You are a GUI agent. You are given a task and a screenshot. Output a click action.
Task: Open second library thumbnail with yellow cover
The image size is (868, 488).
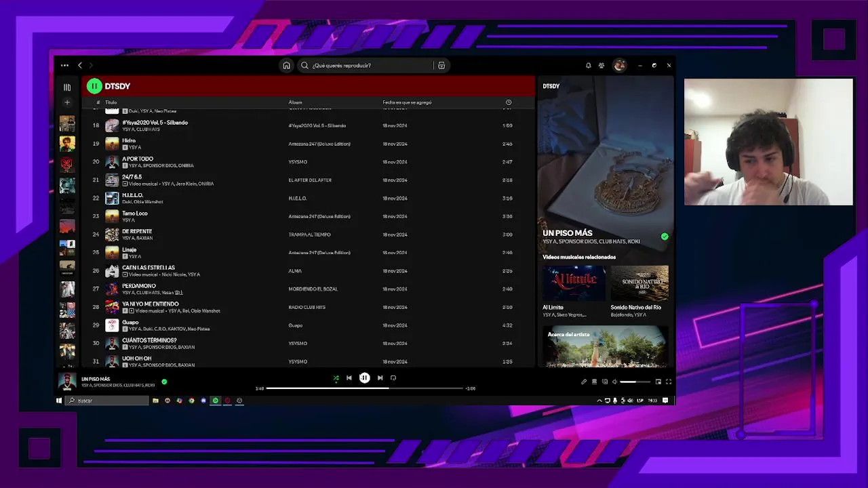[67, 144]
